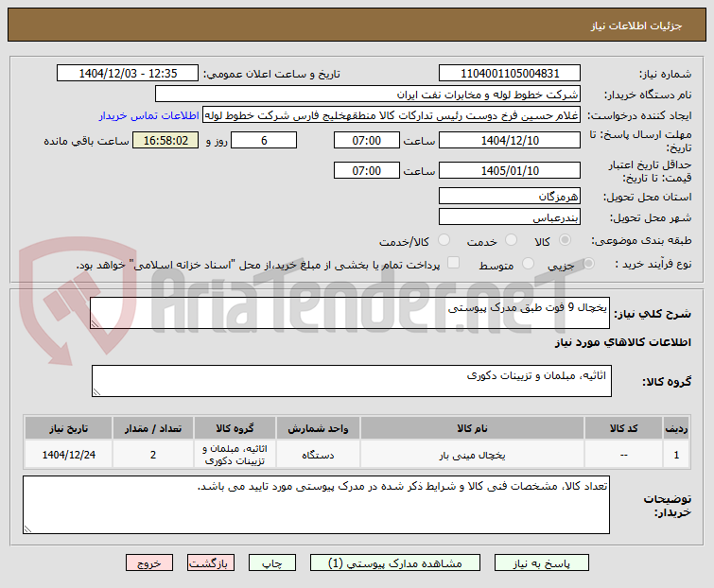Click the response deadline time field 07:00

[367, 140]
